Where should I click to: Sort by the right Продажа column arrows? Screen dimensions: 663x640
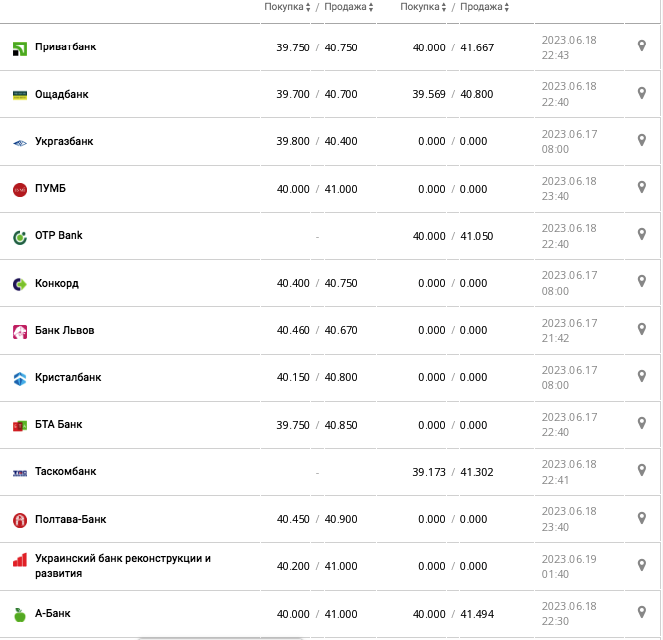tap(507, 7)
